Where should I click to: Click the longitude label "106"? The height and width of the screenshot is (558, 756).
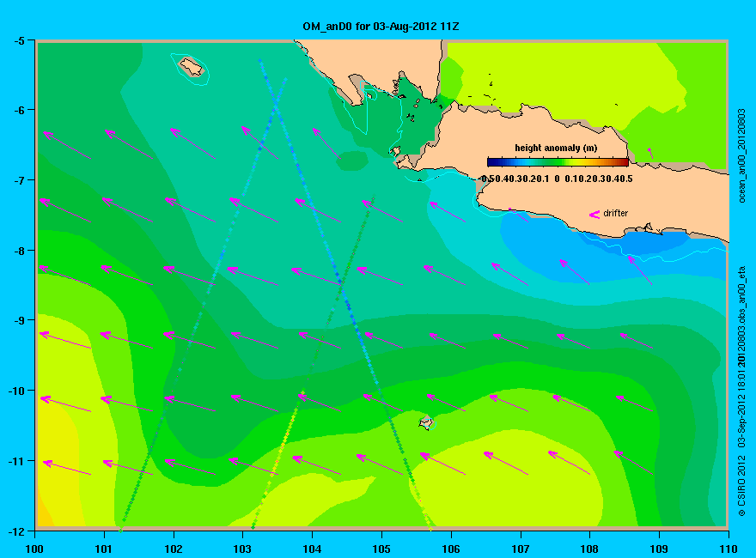click(x=451, y=549)
